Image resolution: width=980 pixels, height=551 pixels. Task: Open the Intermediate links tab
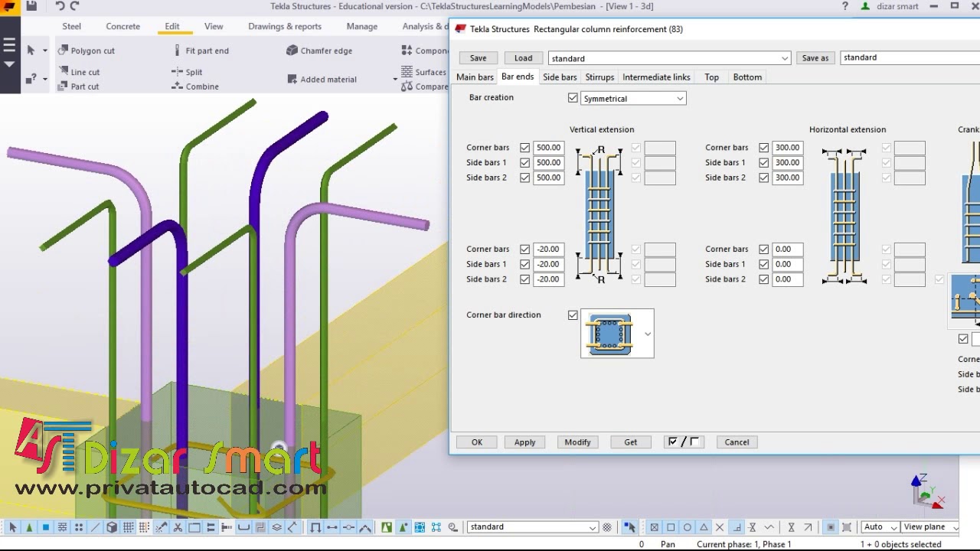(656, 77)
